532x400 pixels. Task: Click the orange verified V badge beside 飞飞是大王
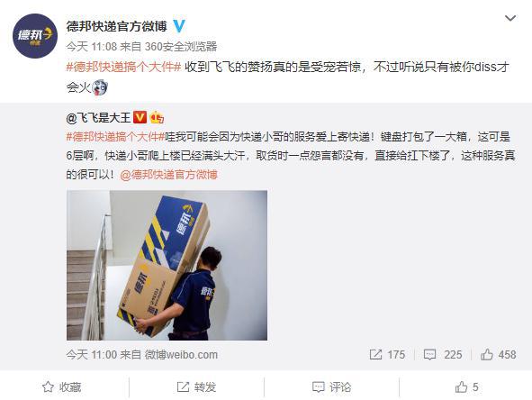[x=140, y=117]
